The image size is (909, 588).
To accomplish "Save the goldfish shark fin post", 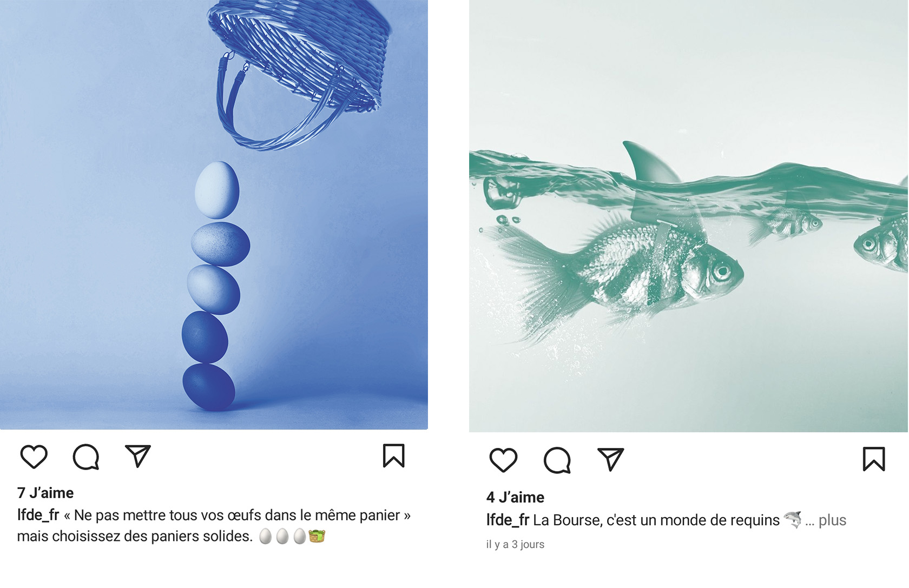I will tap(874, 459).
